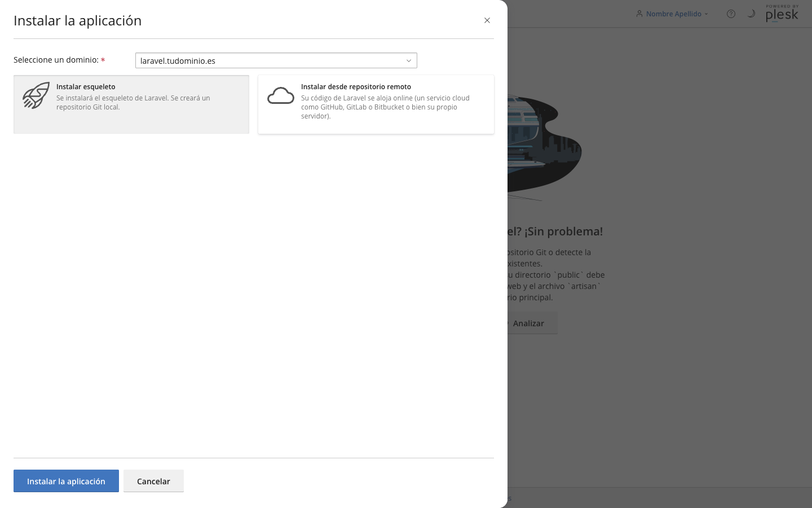Open the help question mark icon
The height and width of the screenshot is (508, 812).
(x=731, y=14)
